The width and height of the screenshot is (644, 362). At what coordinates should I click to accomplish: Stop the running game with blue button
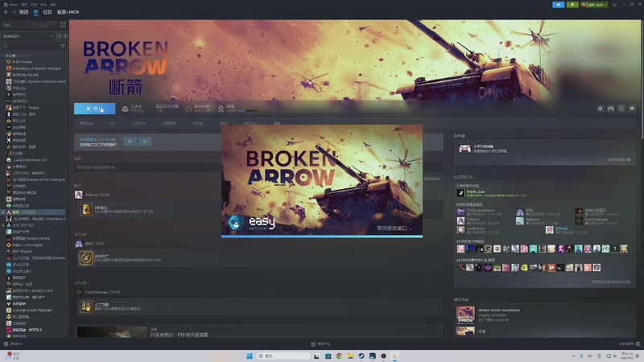[x=94, y=109]
